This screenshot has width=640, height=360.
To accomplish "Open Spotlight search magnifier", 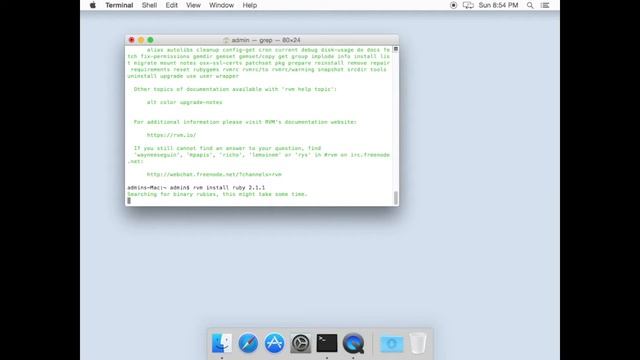I will click(x=530, y=5).
